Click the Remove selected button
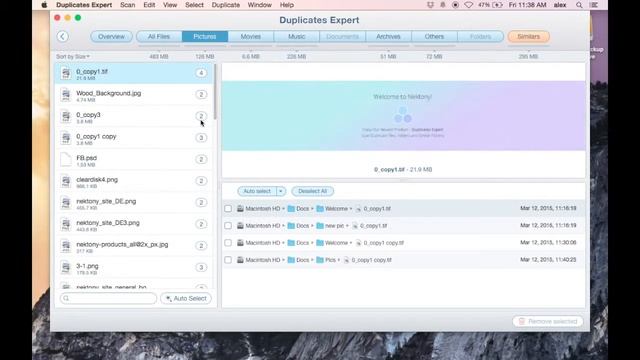The image size is (640, 360). 548,321
